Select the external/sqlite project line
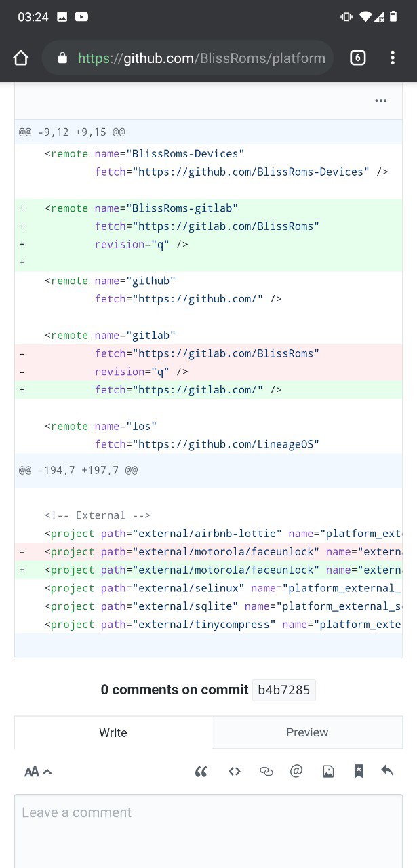 pyautogui.click(x=209, y=606)
